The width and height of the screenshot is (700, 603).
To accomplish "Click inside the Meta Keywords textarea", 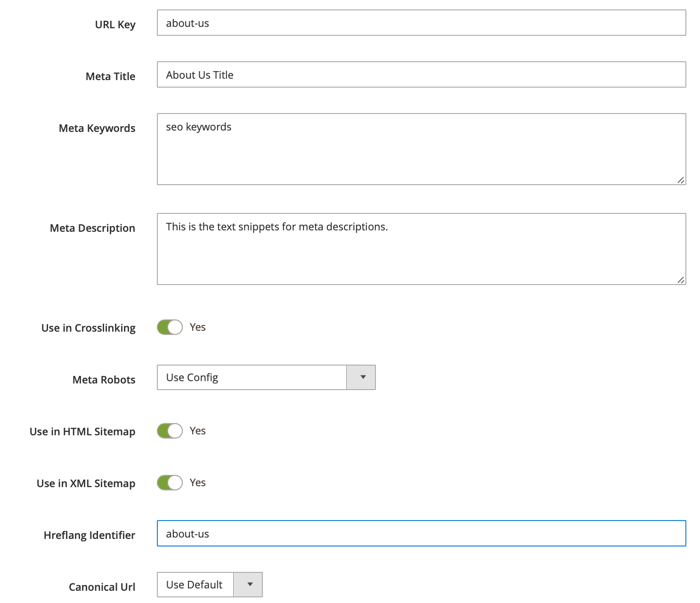I will click(x=421, y=149).
